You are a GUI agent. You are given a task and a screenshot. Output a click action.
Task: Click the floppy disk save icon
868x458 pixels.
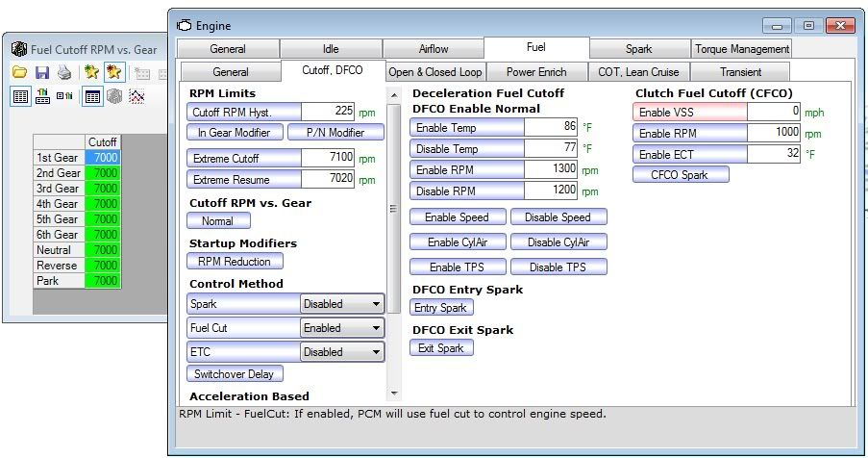coord(41,72)
